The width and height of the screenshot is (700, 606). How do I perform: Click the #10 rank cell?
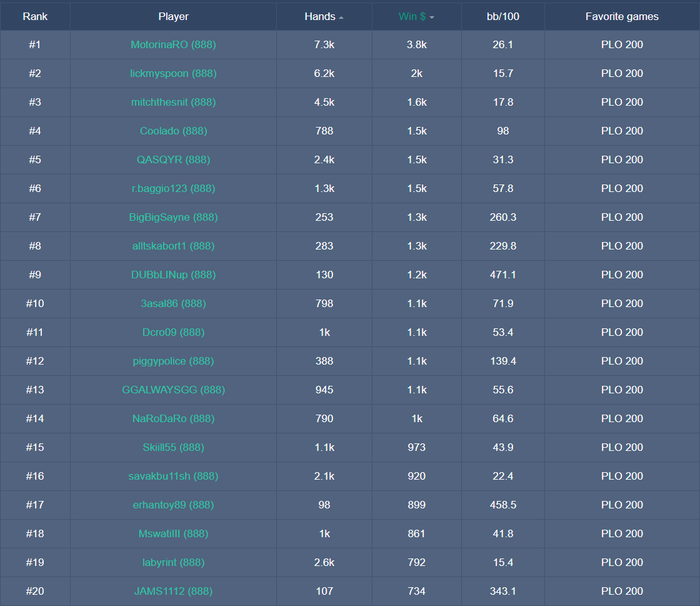tap(35, 304)
